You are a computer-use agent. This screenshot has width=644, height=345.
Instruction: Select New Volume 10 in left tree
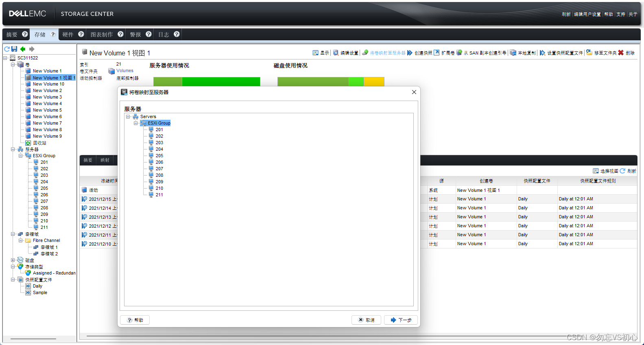tap(48, 84)
